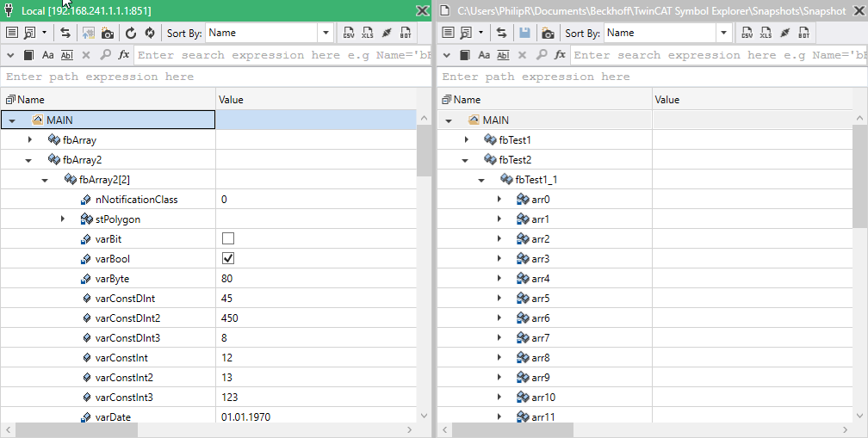
Task: Focus the search expression field in Local pane
Action: click(283, 55)
